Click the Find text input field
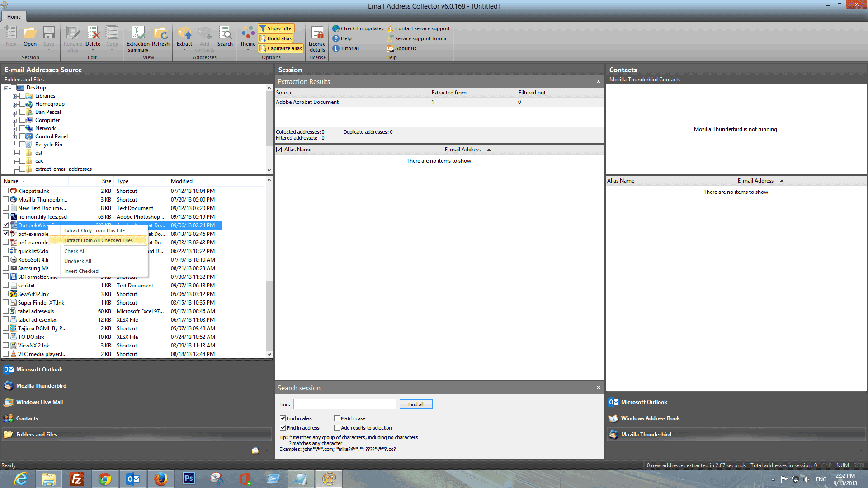 click(345, 404)
